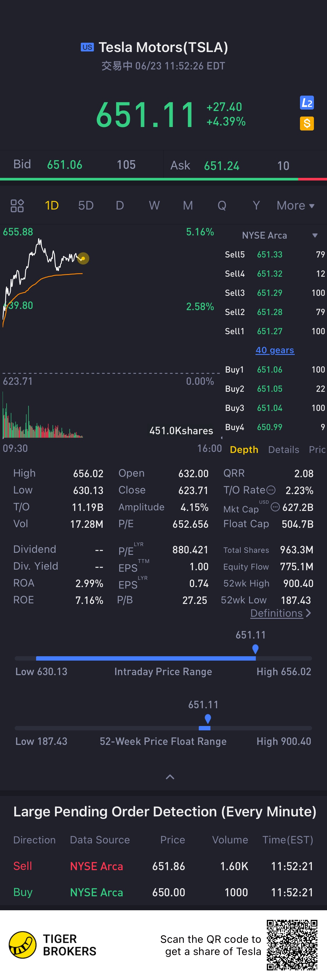This screenshot has height=980, width=327.
Task: Select the 1D chart timeframe
Action: point(52,206)
